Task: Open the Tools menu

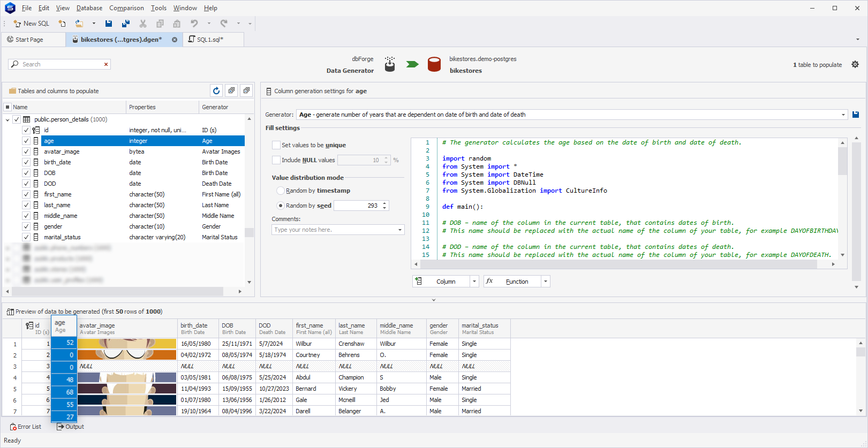Action: tap(158, 8)
